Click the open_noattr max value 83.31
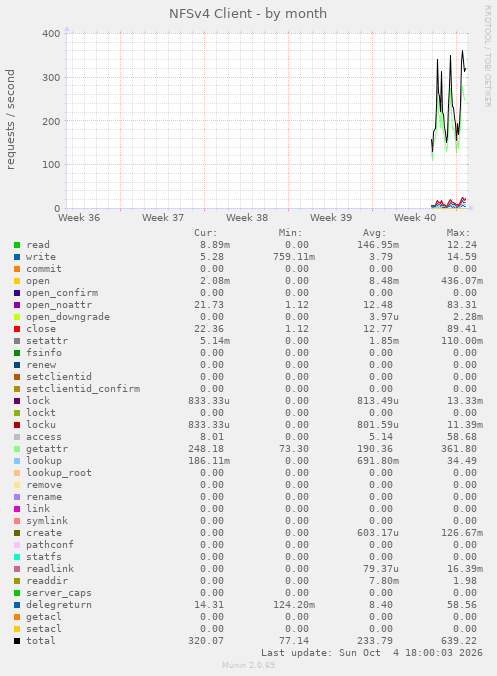Image resolution: width=497 pixels, height=676 pixels. click(x=462, y=305)
